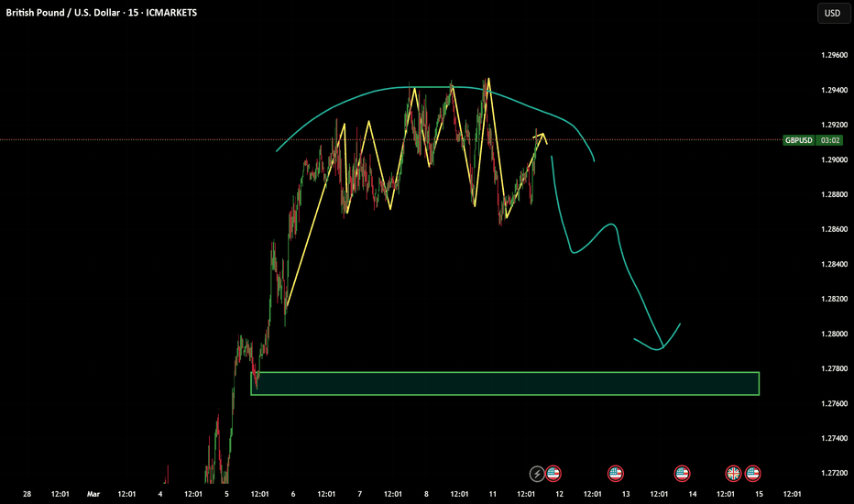The height and width of the screenshot is (504, 854).
Task: Open US flag economic event before date 14
Action: pos(682,474)
